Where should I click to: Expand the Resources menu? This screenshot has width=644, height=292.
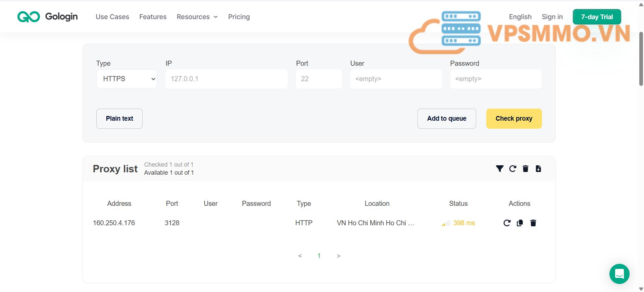(x=197, y=17)
